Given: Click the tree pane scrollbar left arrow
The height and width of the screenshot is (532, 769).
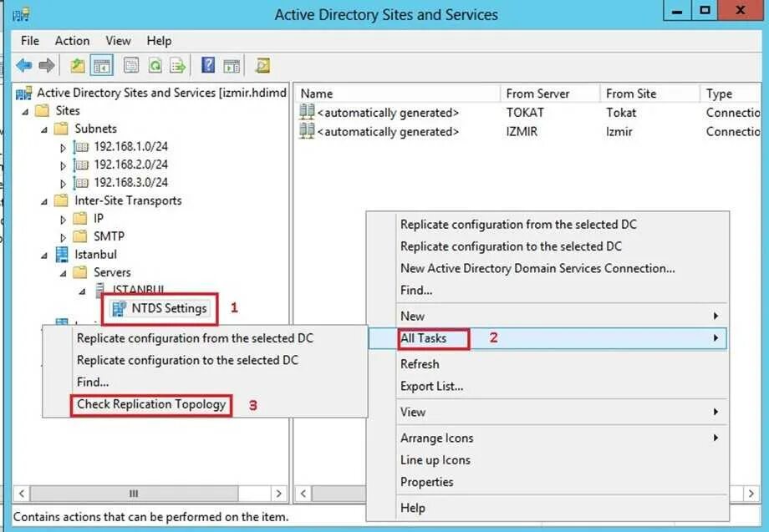Looking at the screenshot, I should pyautogui.click(x=22, y=494).
